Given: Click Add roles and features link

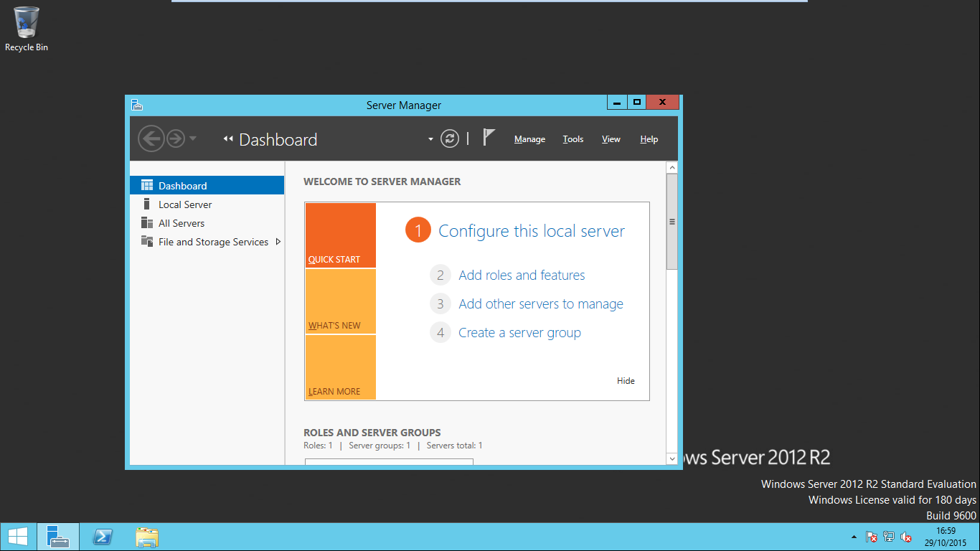Looking at the screenshot, I should (x=522, y=275).
